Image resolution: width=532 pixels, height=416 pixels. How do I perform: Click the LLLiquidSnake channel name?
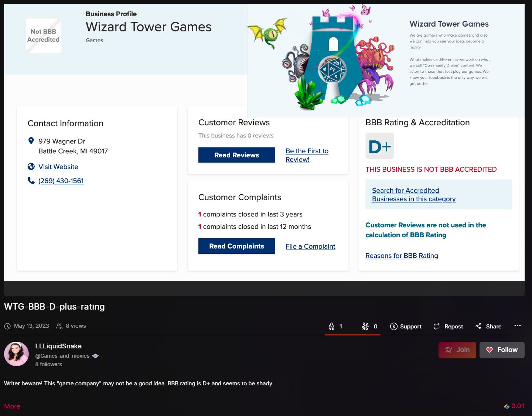click(x=58, y=346)
